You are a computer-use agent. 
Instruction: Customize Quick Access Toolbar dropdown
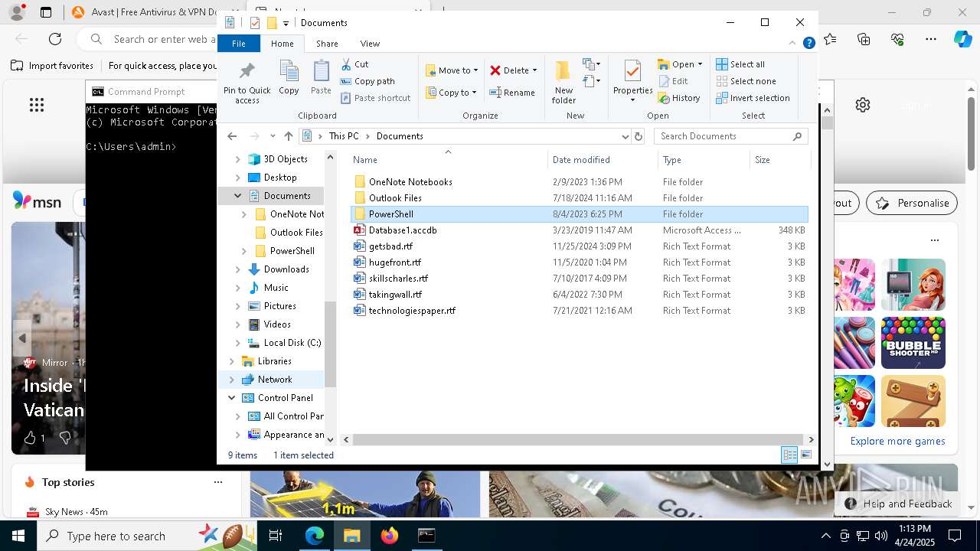[x=286, y=23]
